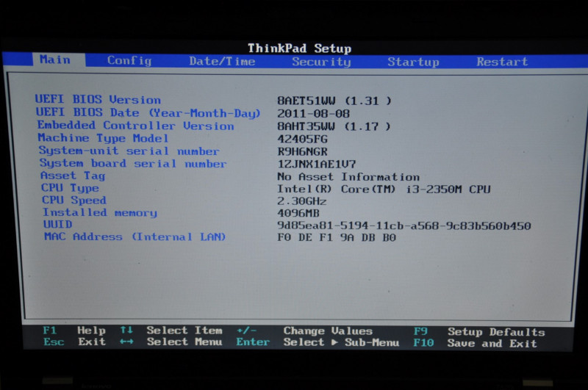Click value 8AHT35WW (1.17)
Viewport: 588px width, 390px height.
334,126
